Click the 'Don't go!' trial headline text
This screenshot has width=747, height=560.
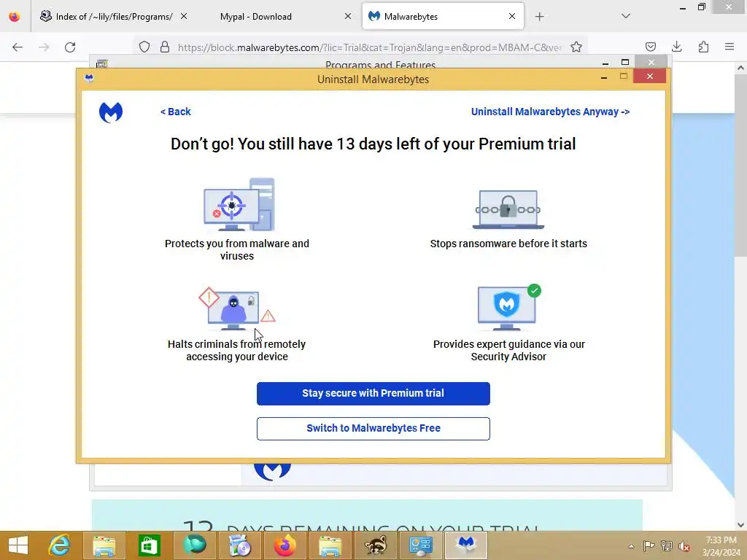(x=373, y=144)
